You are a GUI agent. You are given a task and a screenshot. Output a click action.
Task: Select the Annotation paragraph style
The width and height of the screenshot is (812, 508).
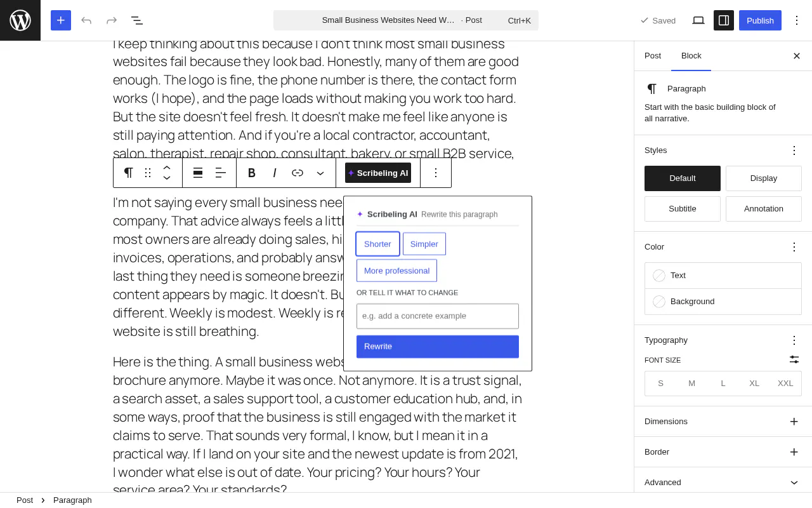click(764, 209)
